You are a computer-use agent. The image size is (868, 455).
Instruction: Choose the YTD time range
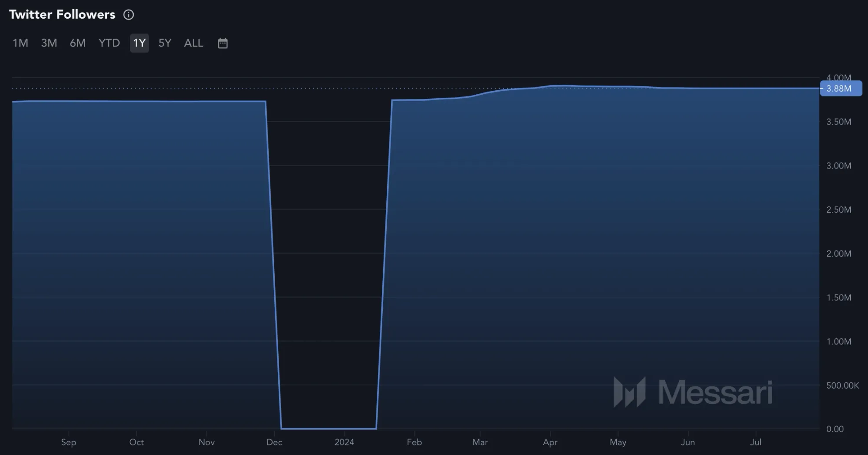(109, 43)
